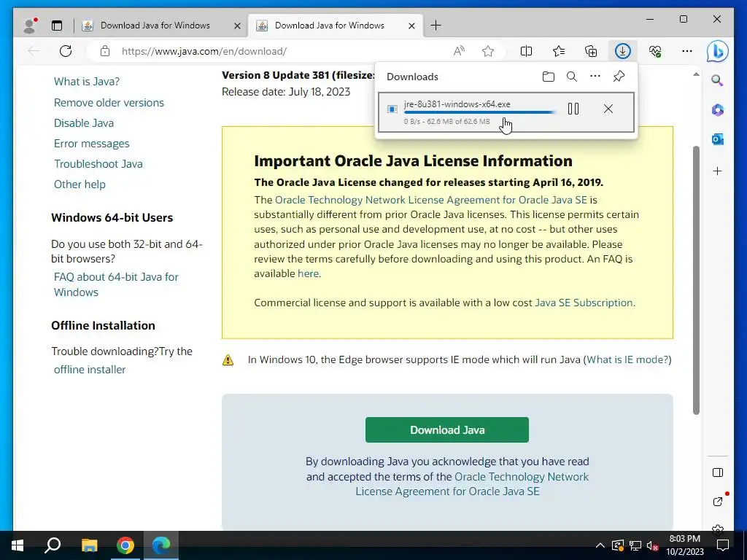Open the Edge profile icon
The width and height of the screenshot is (747, 560).
coord(30,26)
